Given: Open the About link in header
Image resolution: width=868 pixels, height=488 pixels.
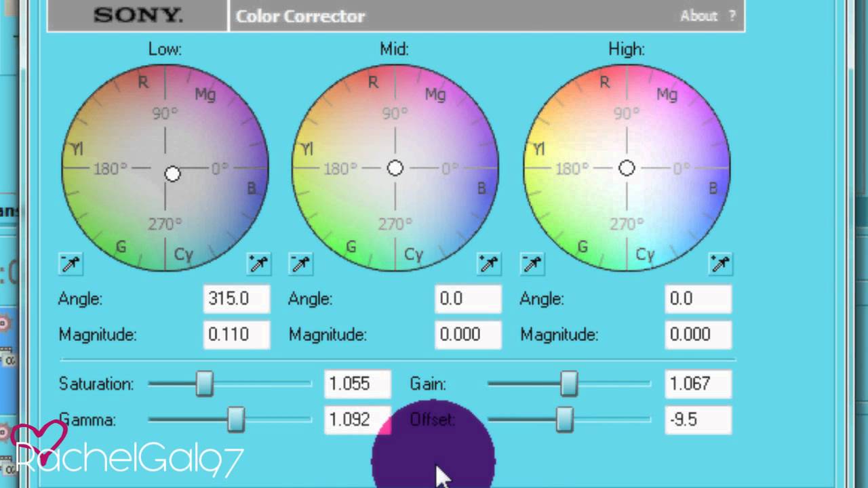Looking at the screenshot, I should 698,16.
